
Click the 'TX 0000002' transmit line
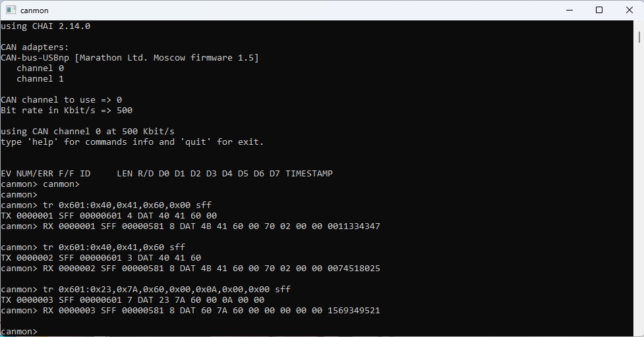(101, 258)
